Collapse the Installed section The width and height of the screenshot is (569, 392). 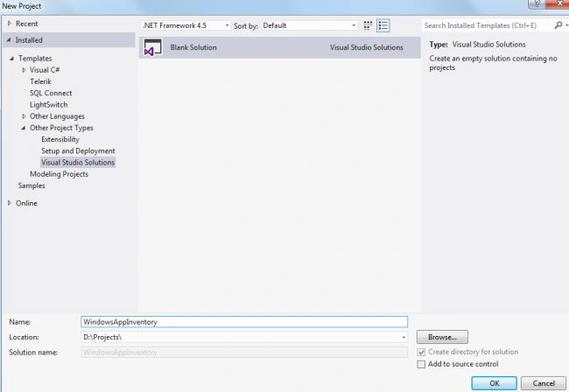coord(9,40)
